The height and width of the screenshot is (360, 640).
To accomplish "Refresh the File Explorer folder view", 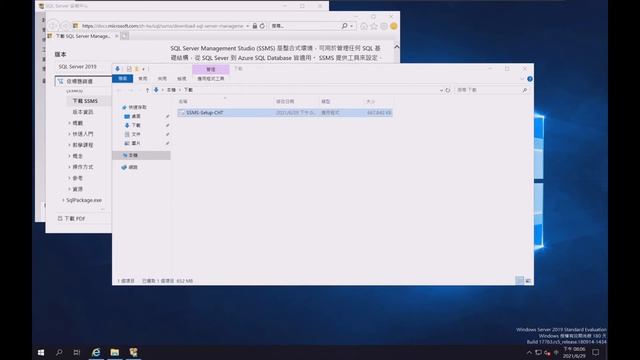I will pyautogui.click(x=448, y=90).
